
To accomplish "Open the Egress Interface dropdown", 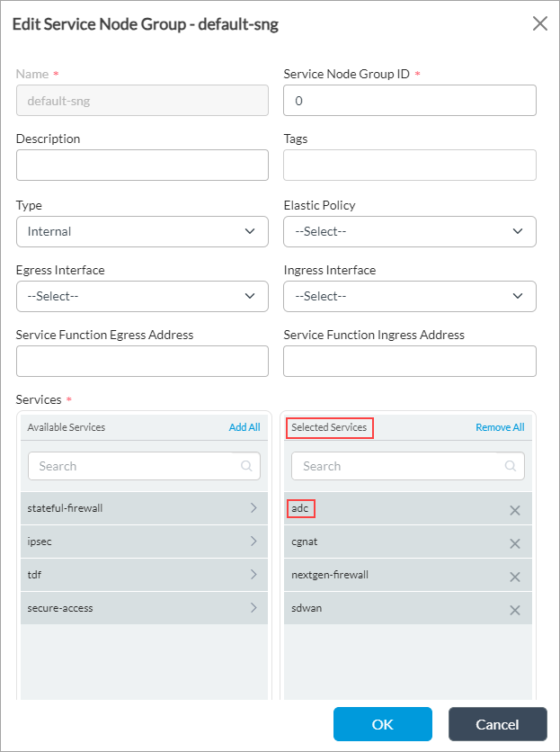I will pyautogui.click(x=142, y=296).
